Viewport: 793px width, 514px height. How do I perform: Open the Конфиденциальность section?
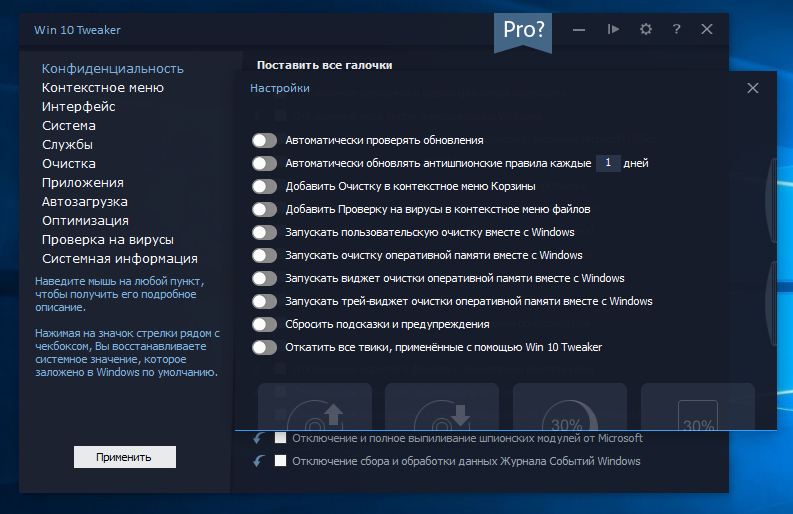(x=113, y=69)
